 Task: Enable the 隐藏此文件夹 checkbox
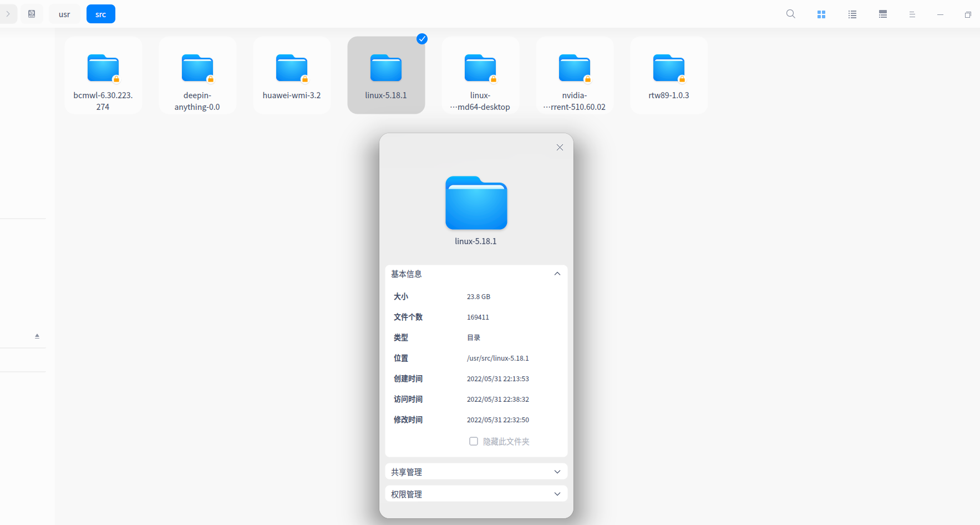coord(473,441)
